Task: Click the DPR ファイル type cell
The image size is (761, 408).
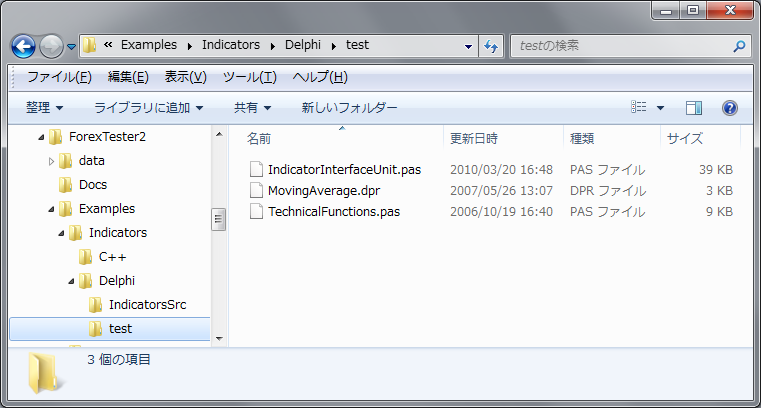Action: click(608, 191)
